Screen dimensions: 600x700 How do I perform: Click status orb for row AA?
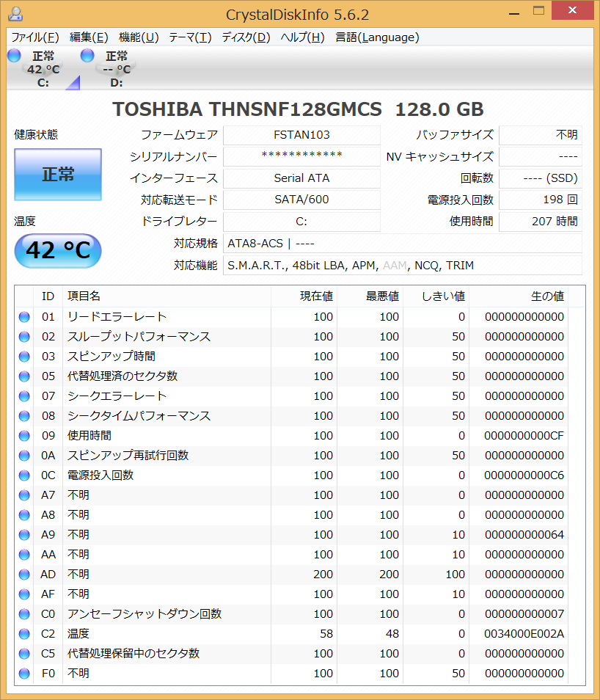pyautogui.click(x=24, y=555)
